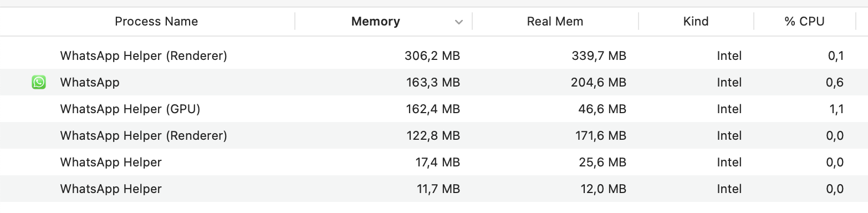The height and width of the screenshot is (213, 868).
Task: Click the green WhatsApp app icon
Action: click(x=39, y=83)
